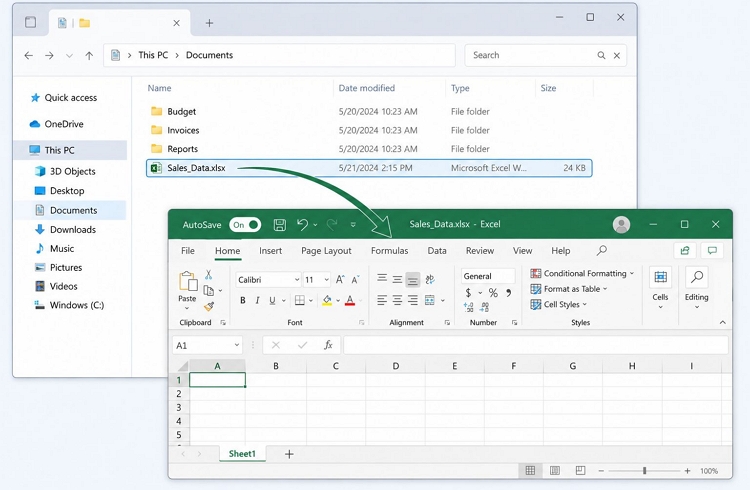Viewport: 750px width, 490px height.
Task: Click the Insert Function fx icon
Action: pyautogui.click(x=328, y=345)
